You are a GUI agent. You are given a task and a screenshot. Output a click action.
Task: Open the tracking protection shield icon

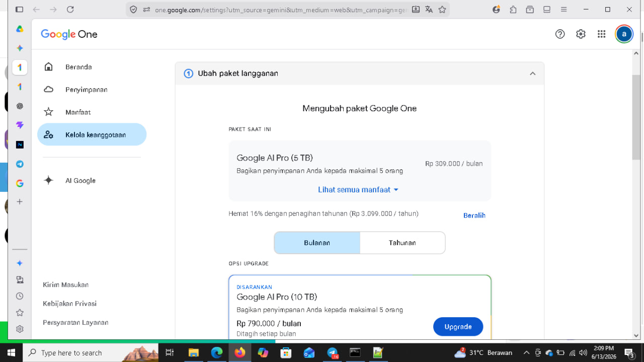(x=133, y=10)
